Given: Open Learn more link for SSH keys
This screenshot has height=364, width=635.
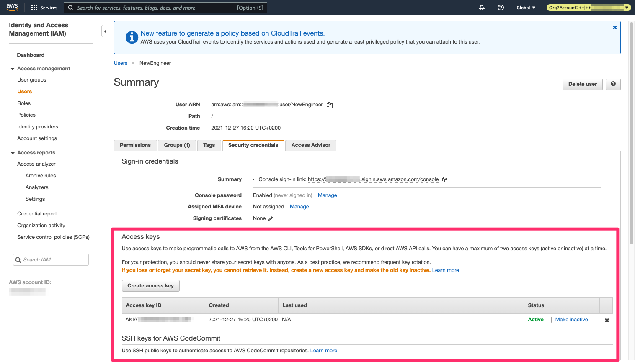Looking at the screenshot, I should [x=323, y=351].
